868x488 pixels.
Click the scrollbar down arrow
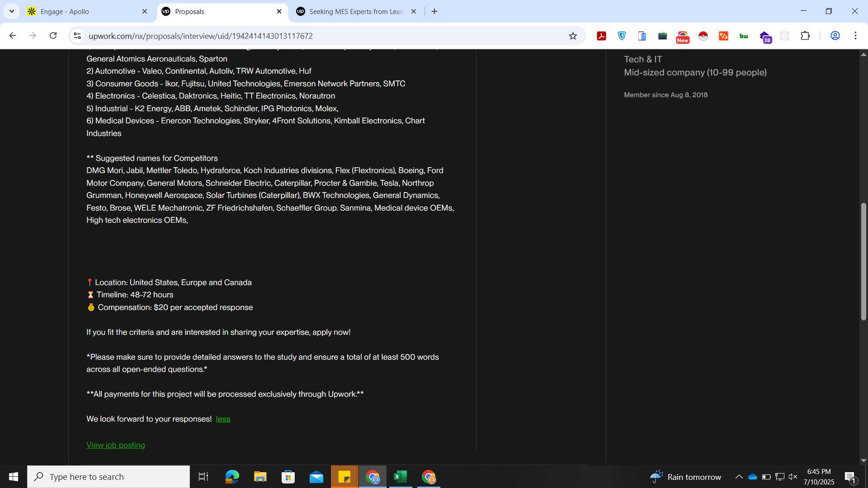coord(863,461)
